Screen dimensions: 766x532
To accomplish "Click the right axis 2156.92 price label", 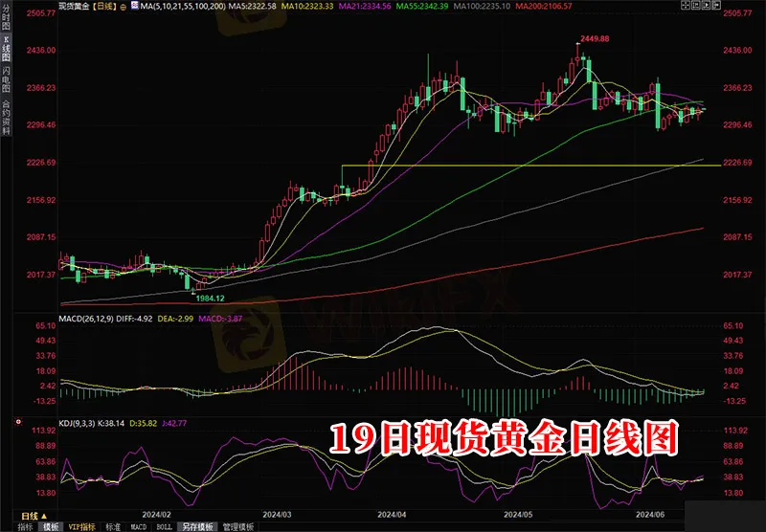I will (737, 200).
